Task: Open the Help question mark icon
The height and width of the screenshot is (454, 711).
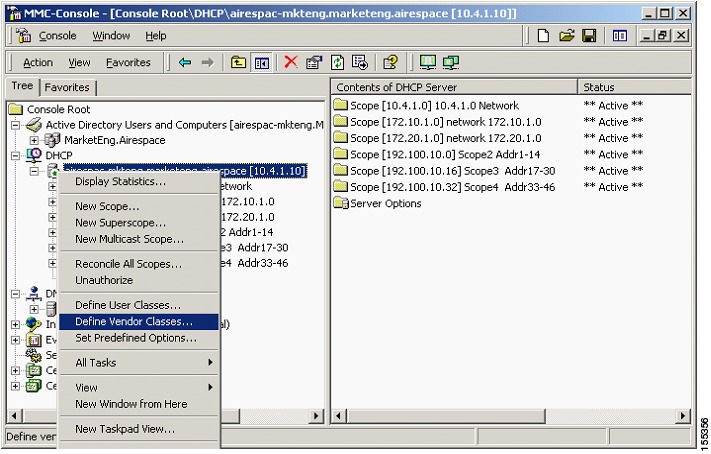Action: 390,62
